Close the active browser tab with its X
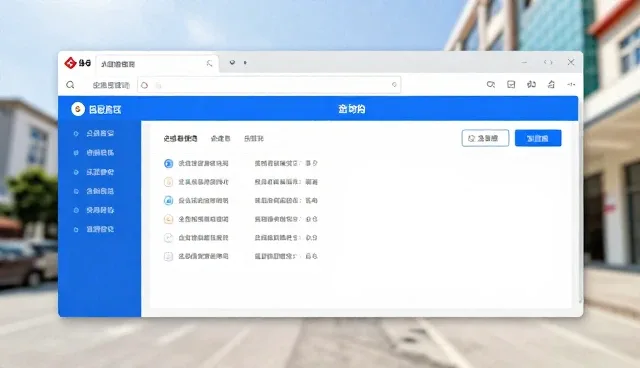The height and width of the screenshot is (368, 640). 209,63
